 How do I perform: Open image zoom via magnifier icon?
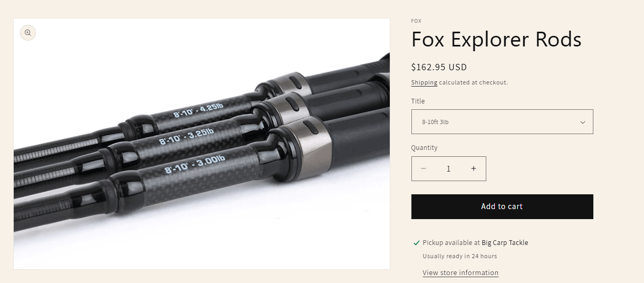(28, 33)
